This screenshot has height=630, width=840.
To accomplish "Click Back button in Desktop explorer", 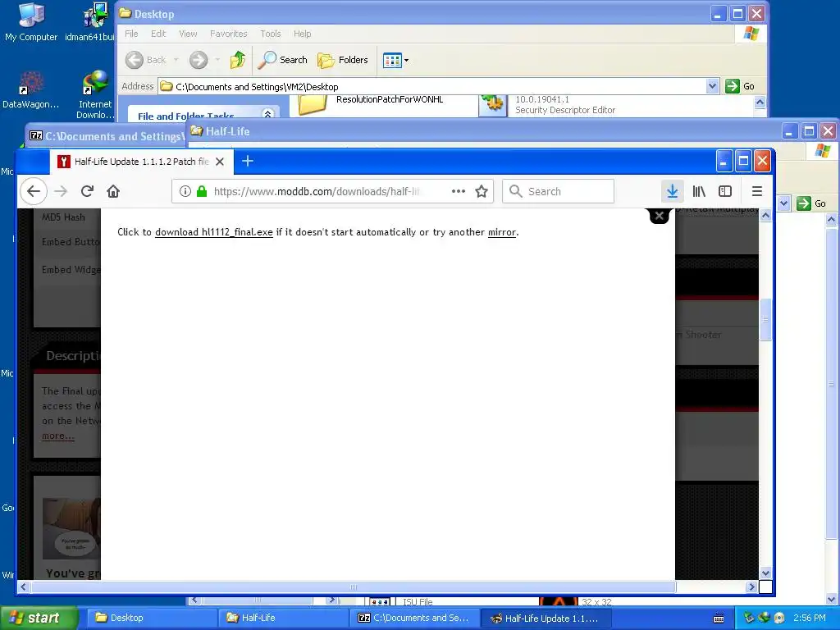I will coord(146,60).
